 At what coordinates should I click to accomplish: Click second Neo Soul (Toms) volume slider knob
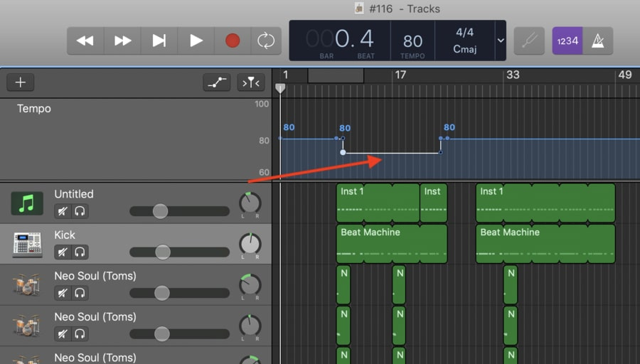(x=161, y=333)
